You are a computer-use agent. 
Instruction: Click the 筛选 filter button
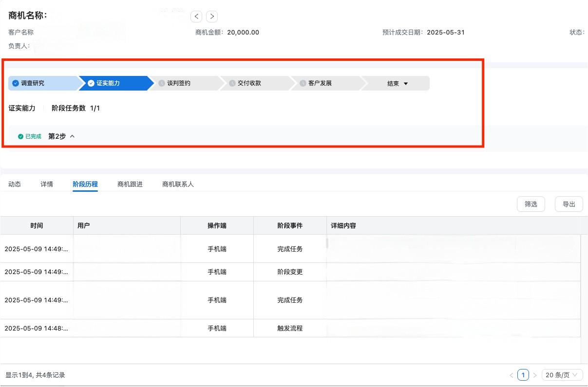[x=531, y=204]
